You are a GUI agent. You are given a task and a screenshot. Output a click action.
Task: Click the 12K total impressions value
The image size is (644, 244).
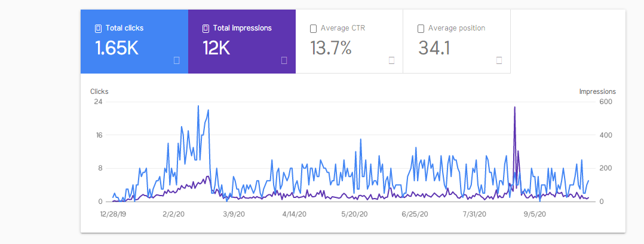tap(216, 48)
